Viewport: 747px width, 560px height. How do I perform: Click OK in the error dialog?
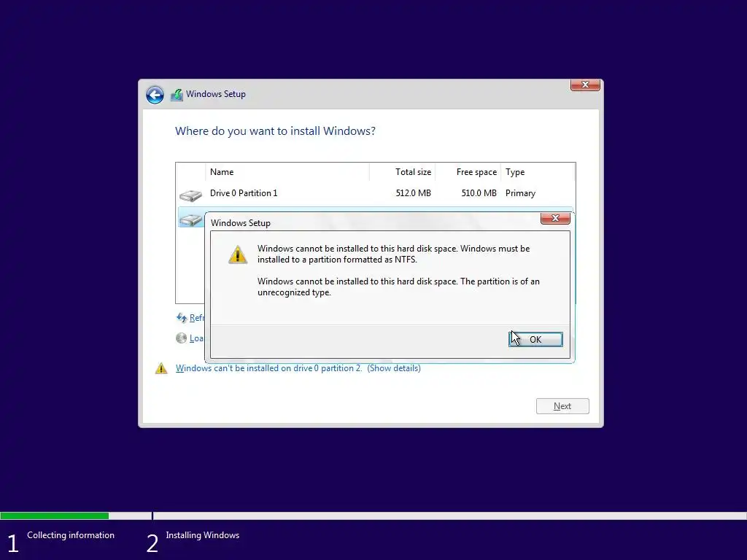pyautogui.click(x=535, y=339)
